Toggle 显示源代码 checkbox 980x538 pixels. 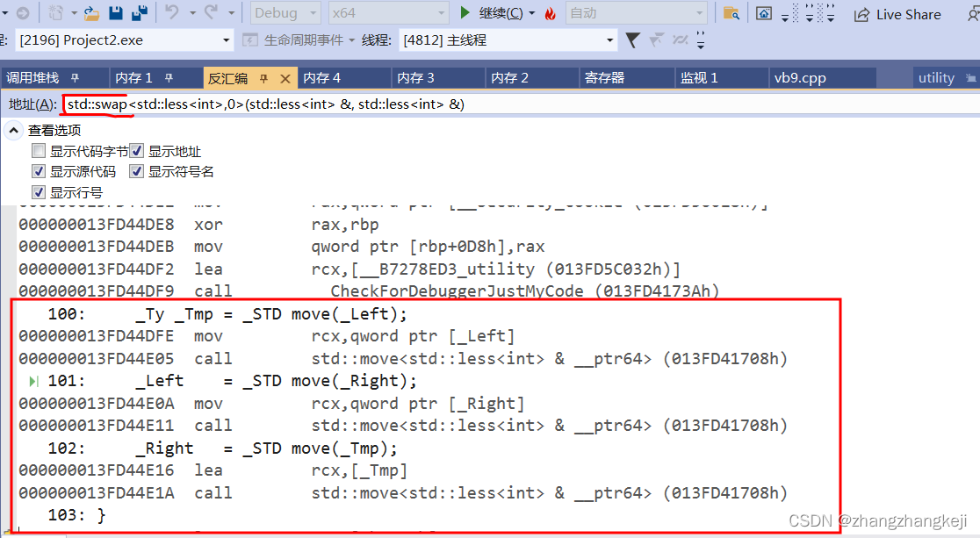point(39,171)
